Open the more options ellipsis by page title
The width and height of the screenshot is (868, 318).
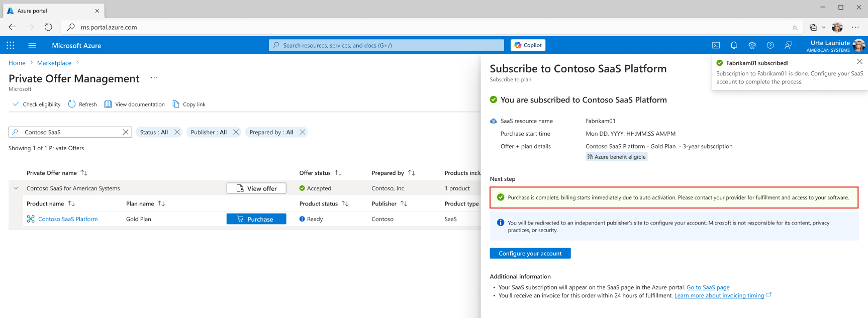154,78
